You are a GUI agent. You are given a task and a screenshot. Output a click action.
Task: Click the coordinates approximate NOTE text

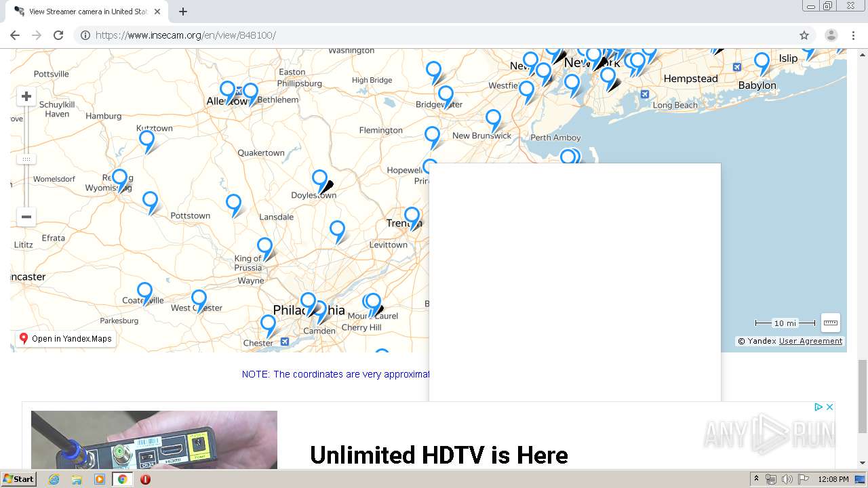336,374
